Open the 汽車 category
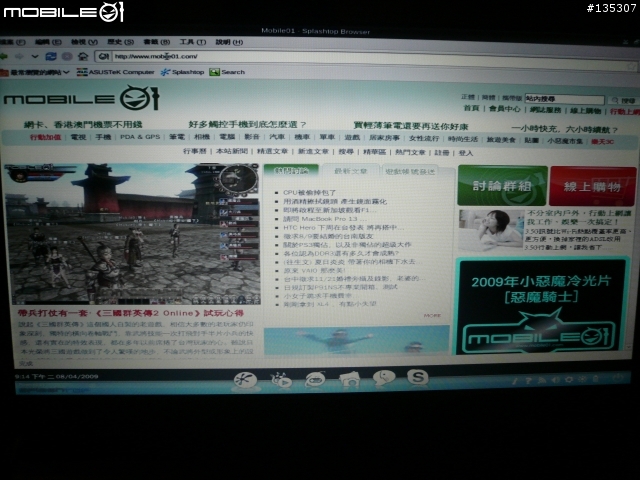 [x=277, y=137]
